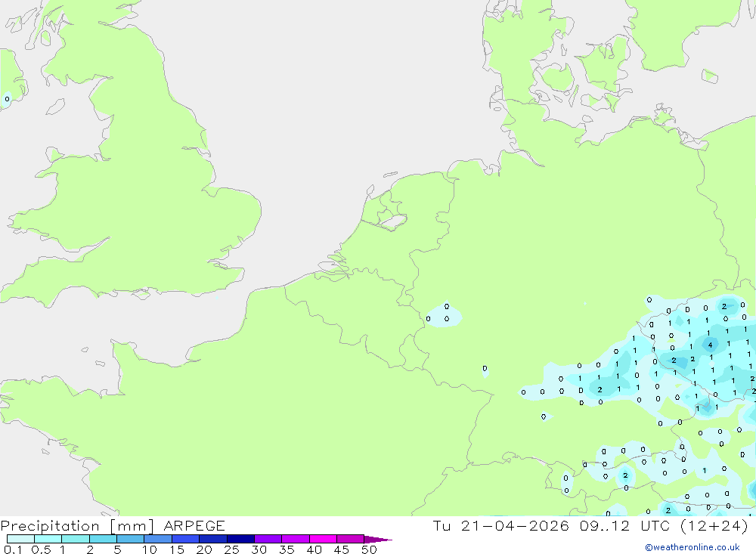Select the 45–50 mm legend color swatch
Screen dimensions: 756x554
pos(351,539)
